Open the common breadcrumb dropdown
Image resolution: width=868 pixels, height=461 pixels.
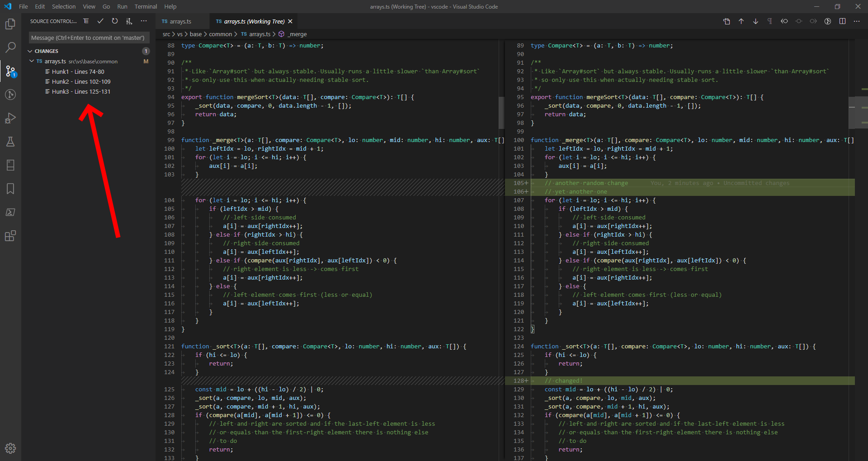click(221, 34)
